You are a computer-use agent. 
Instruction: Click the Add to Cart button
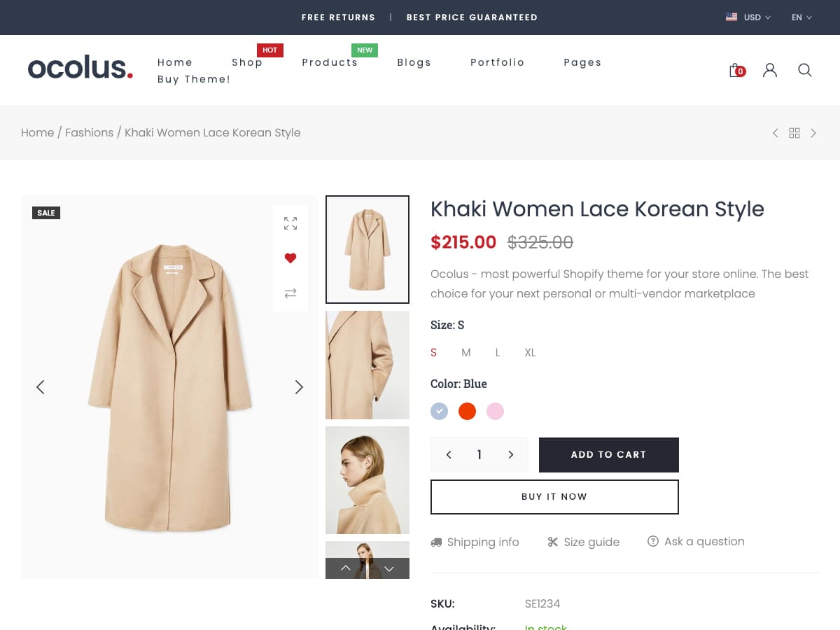pos(608,455)
